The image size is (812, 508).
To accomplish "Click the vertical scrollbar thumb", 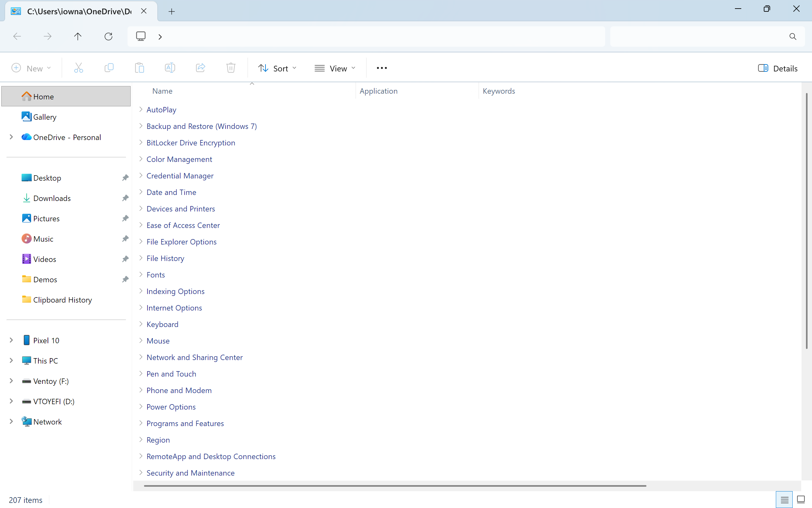I will 807,221.
